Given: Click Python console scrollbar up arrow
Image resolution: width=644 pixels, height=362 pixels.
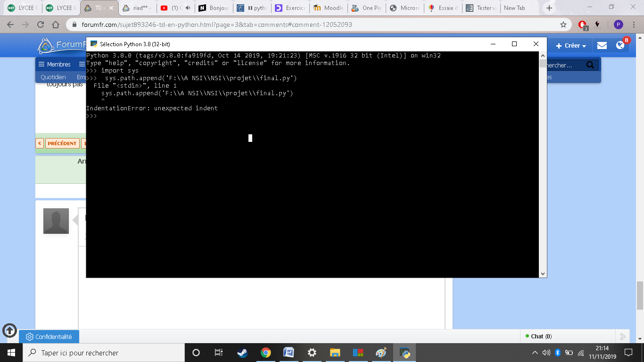Looking at the screenshot, I should pyautogui.click(x=543, y=55).
